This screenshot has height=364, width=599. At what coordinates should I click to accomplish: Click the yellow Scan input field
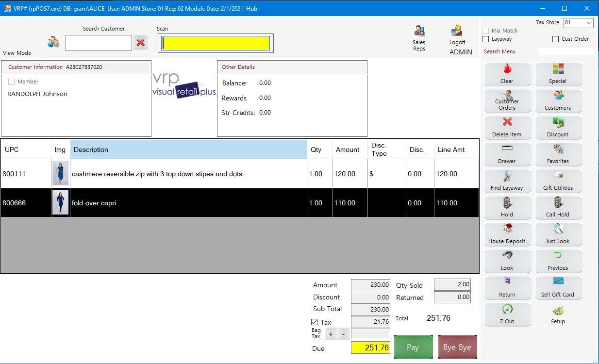[x=216, y=43]
